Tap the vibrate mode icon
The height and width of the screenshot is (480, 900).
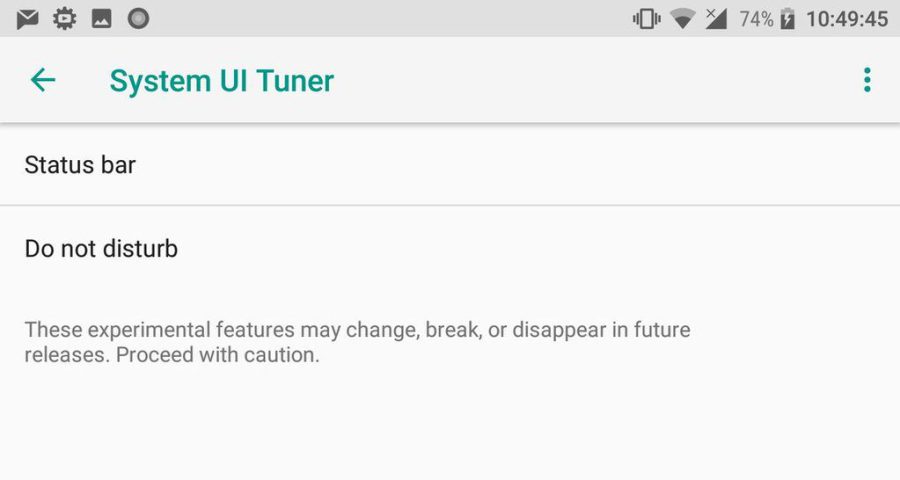(x=646, y=19)
